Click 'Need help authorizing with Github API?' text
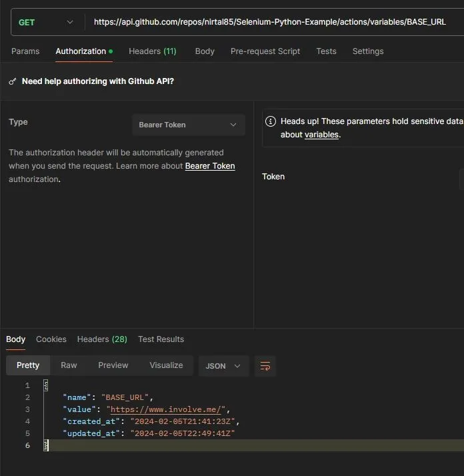This screenshot has height=476, width=464. 98,81
